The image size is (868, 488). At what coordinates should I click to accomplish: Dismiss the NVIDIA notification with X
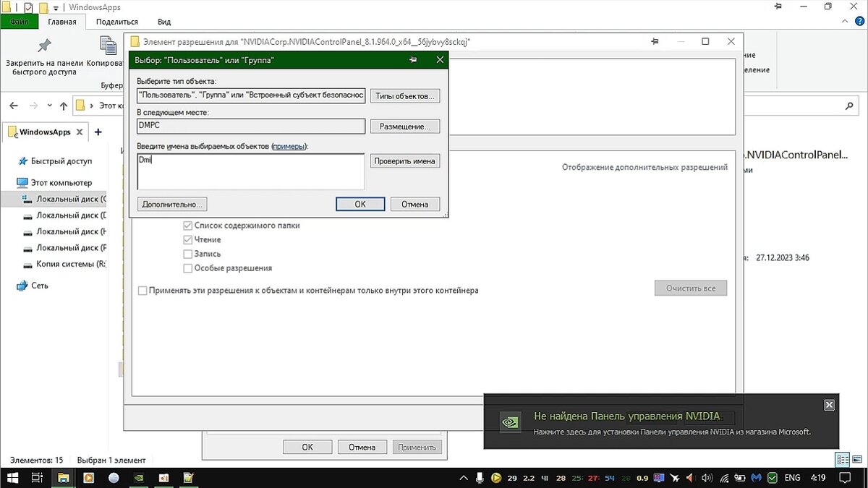(830, 405)
